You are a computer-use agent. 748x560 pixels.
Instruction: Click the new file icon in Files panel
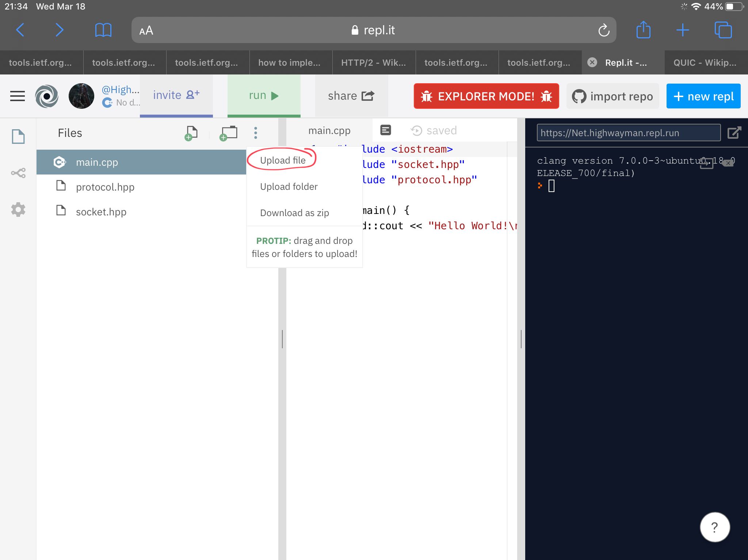click(x=191, y=133)
